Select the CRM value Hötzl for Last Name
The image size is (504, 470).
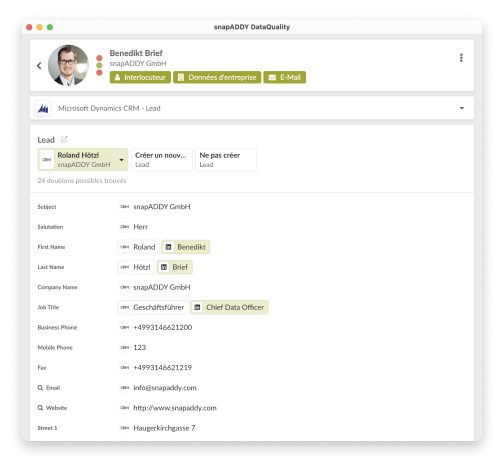136,267
